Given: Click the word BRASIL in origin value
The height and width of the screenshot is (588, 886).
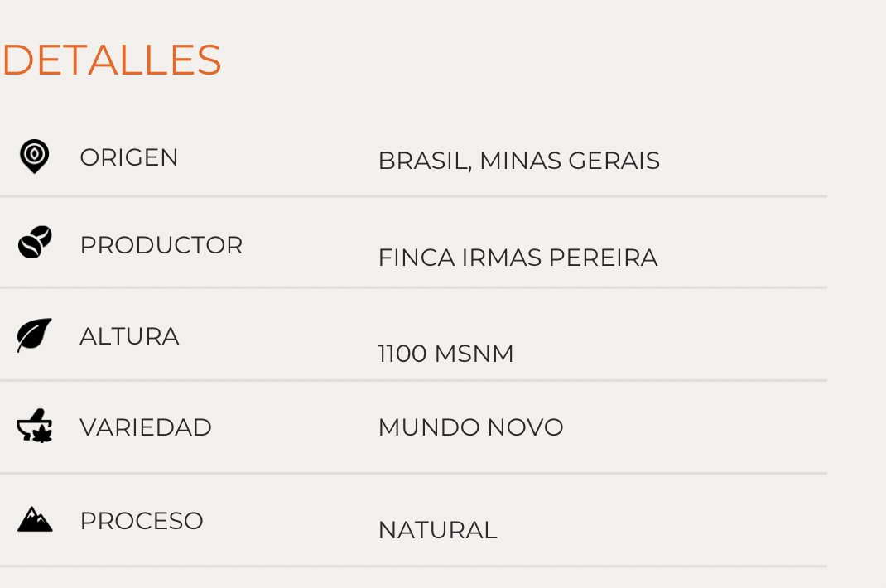Looking at the screenshot, I should click(424, 161).
